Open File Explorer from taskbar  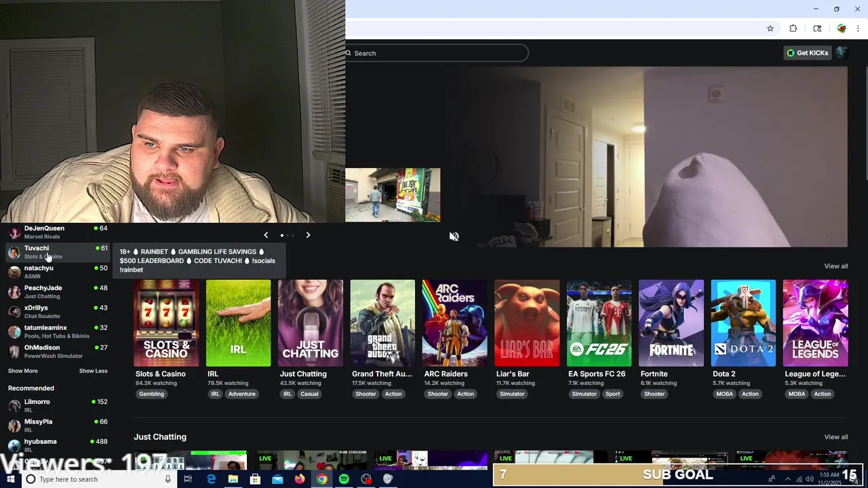pyautogui.click(x=233, y=479)
